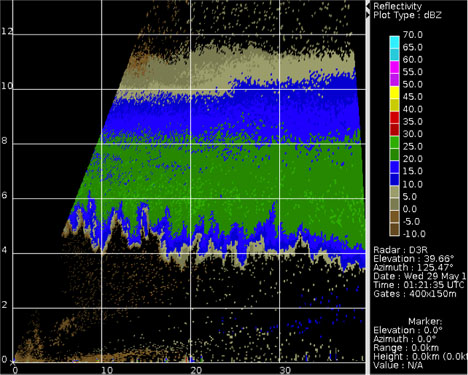This screenshot has width=468, height=375.
Task: Select the 50.0 legend value
Action: [x=412, y=84]
